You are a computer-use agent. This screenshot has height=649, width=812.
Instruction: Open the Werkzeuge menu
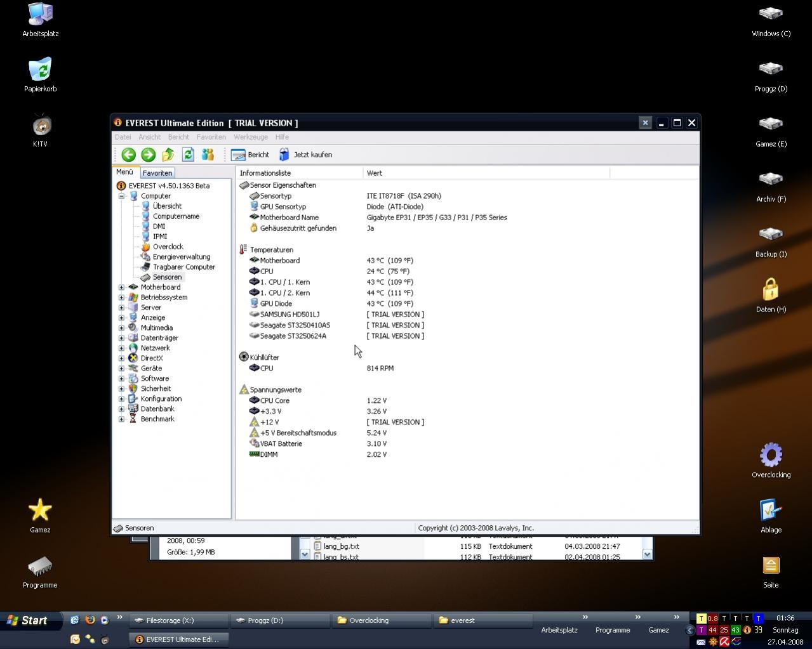[251, 137]
